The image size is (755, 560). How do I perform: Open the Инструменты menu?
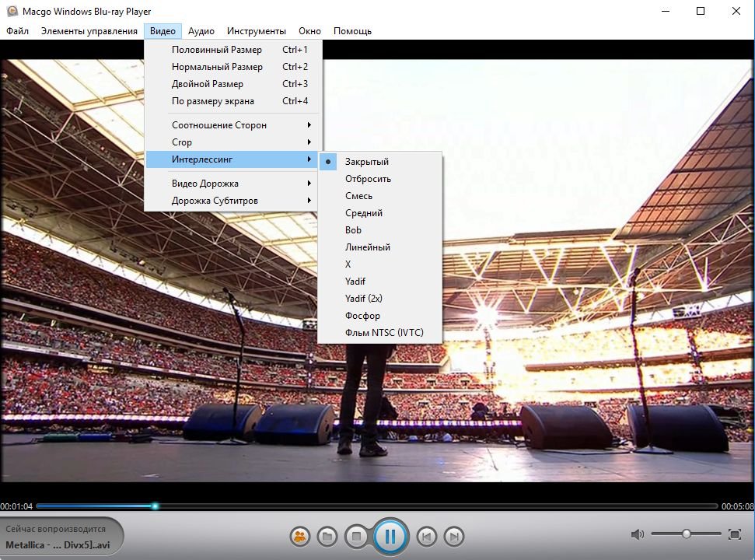(257, 31)
